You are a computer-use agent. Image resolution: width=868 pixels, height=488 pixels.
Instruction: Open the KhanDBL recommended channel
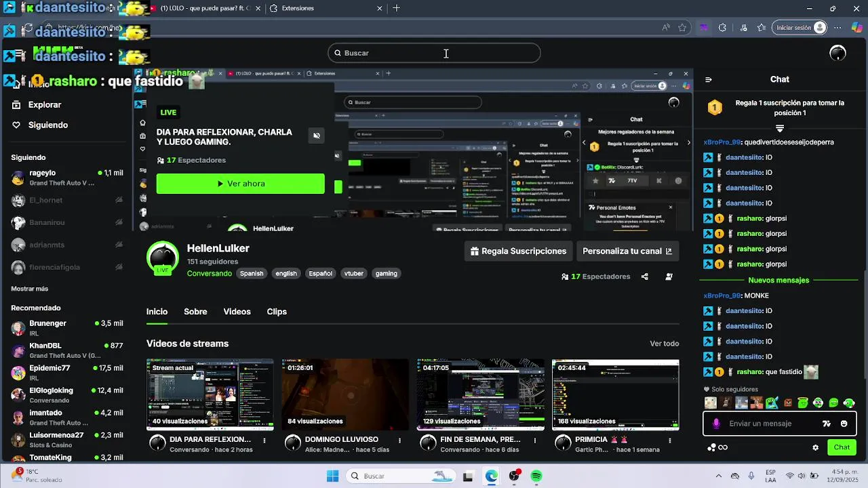click(x=67, y=350)
